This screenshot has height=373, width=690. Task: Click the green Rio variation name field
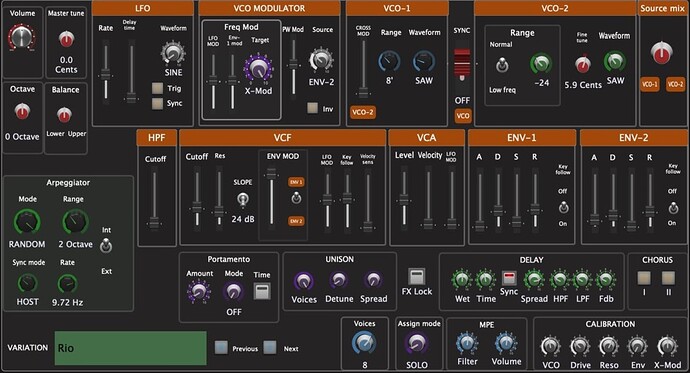click(130, 348)
